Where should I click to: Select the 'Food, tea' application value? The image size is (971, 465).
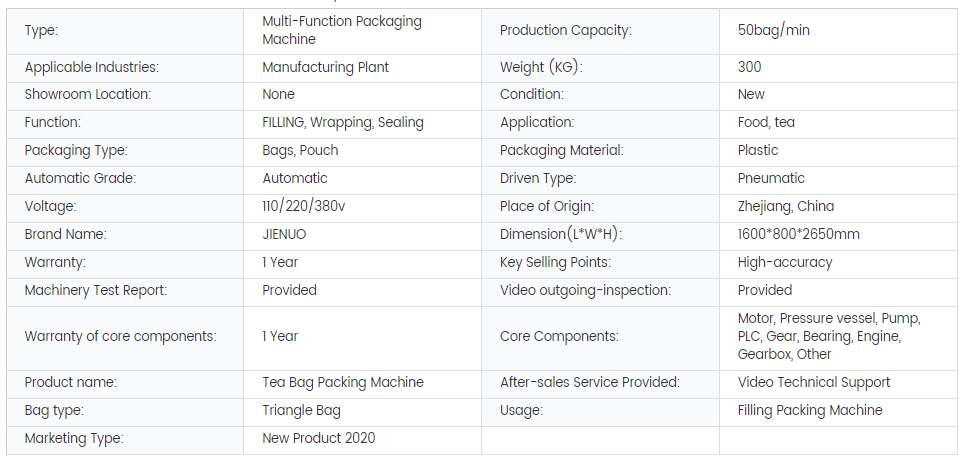click(766, 122)
